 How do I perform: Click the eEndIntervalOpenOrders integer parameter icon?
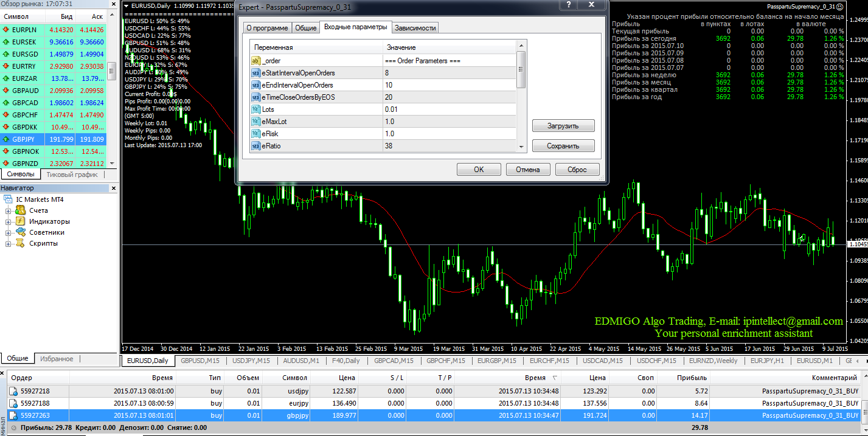pyautogui.click(x=255, y=85)
